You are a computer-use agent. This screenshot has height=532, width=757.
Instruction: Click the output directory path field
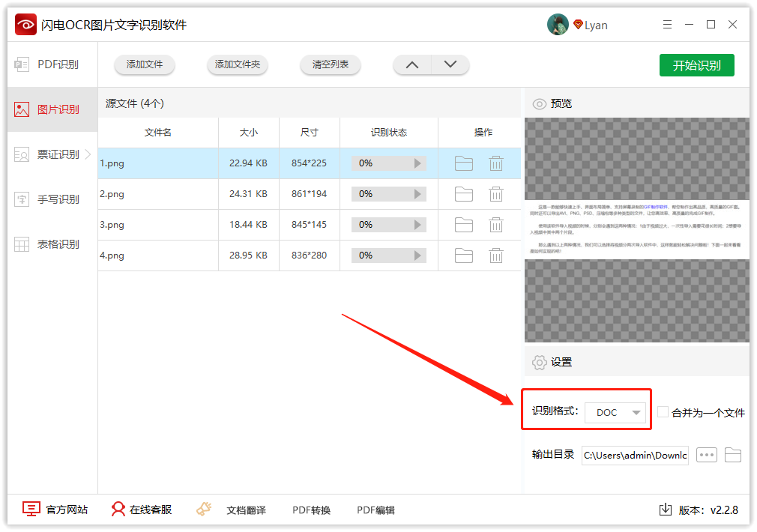coord(634,455)
